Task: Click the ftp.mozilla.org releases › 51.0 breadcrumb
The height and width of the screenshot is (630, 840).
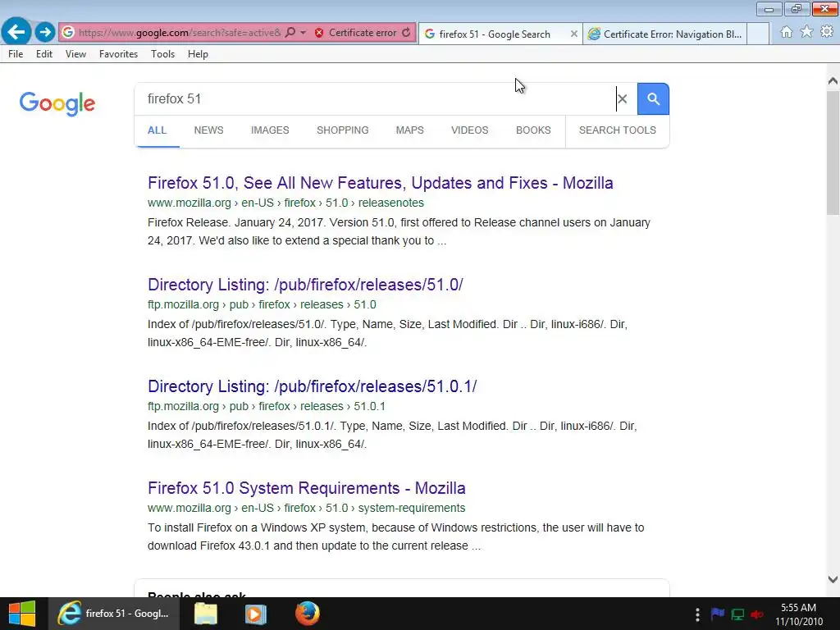Action: (262, 305)
